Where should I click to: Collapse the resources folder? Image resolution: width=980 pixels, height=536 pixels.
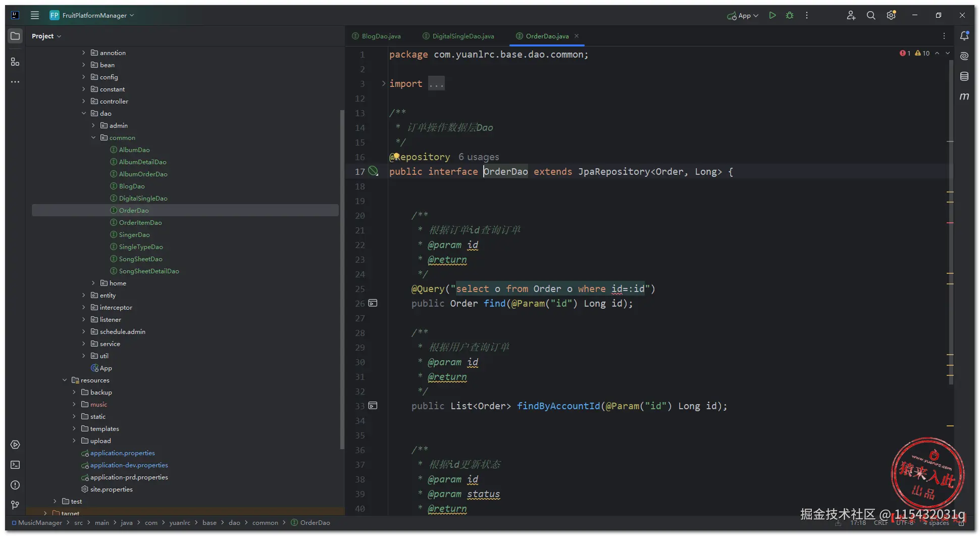click(x=65, y=380)
